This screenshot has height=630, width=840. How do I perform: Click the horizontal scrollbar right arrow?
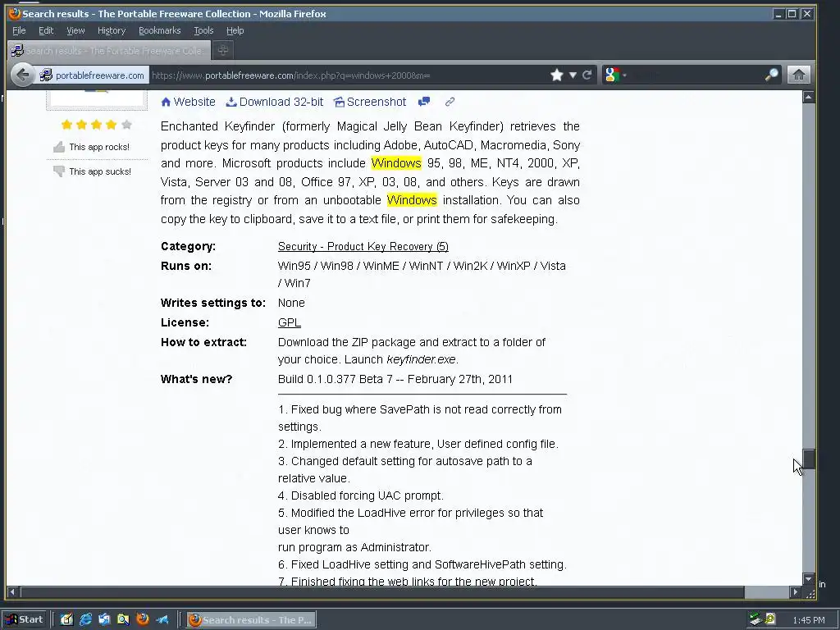pyautogui.click(x=795, y=592)
